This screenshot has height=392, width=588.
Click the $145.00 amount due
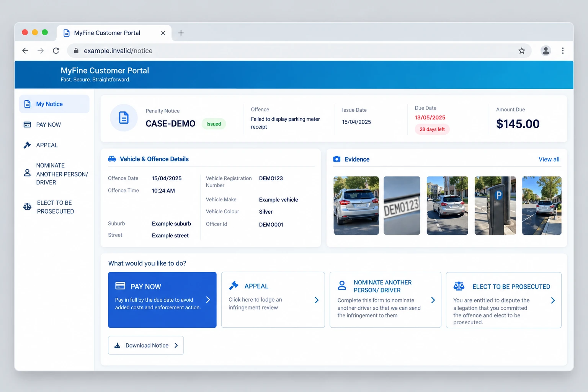click(518, 124)
